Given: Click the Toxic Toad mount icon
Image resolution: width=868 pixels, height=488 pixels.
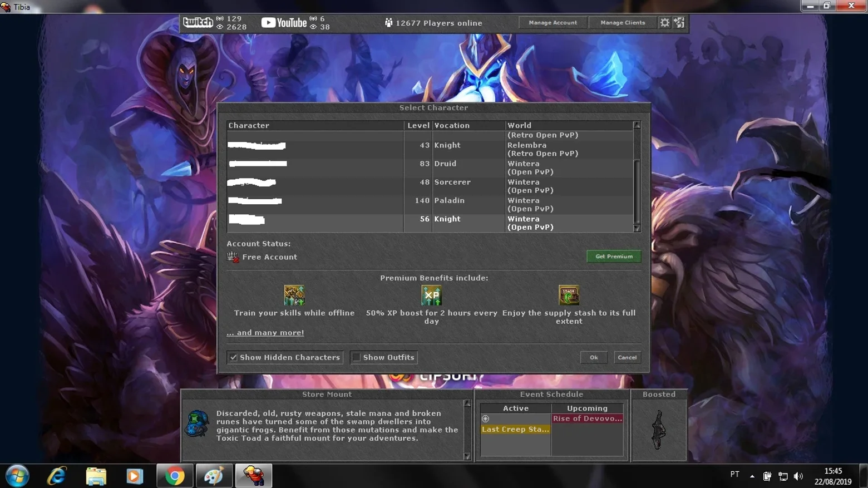Looking at the screenshot, I should pos(198,423).
